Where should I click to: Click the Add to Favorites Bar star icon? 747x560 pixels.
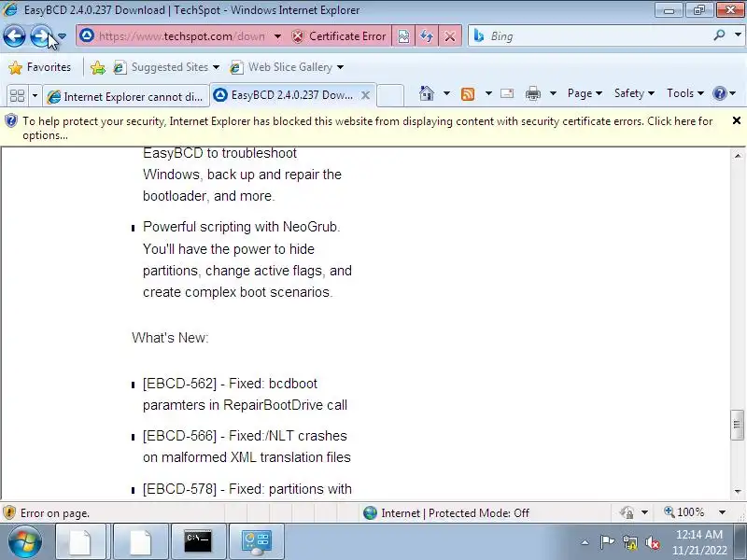pyautogui.click(x=98, y=67)
